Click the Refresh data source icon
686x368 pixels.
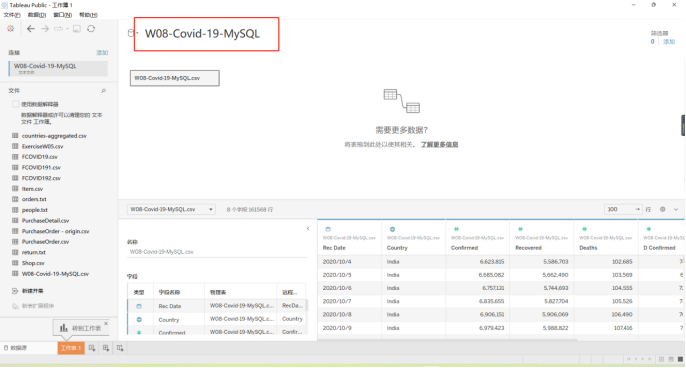tap(91, 28)
